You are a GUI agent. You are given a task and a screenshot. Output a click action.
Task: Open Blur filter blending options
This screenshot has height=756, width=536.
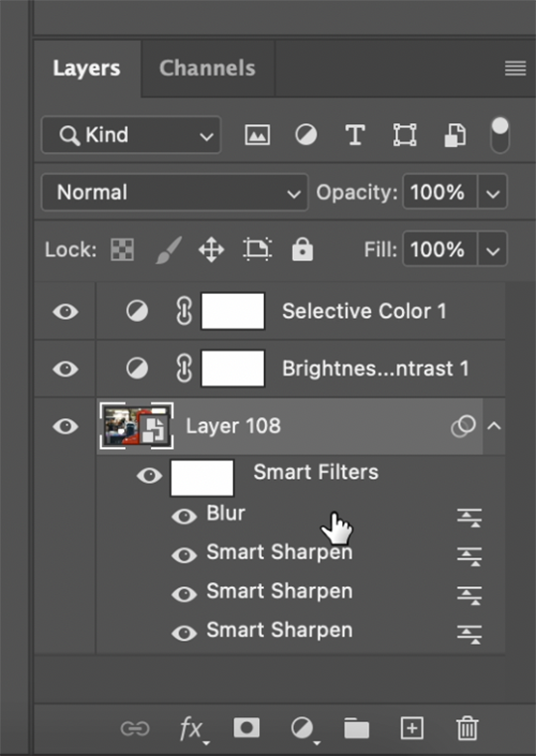[469, 518]
